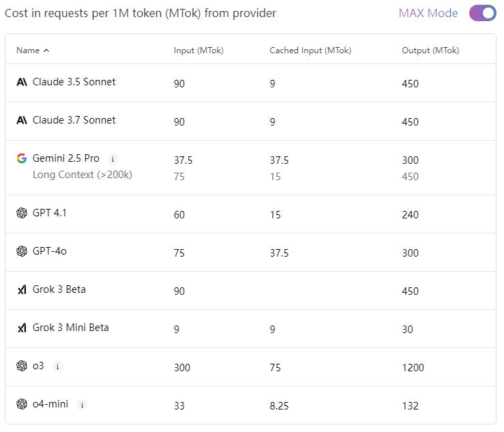Select the Claude 3.7 Sonnet model name
The height and width of the screenshot is (432, 504).
tap(74, 120)
